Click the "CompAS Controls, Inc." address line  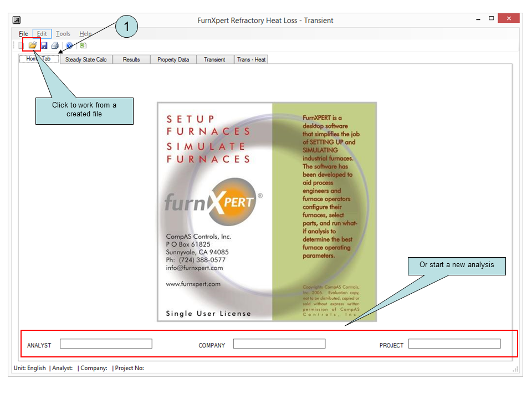pos(198,237)
